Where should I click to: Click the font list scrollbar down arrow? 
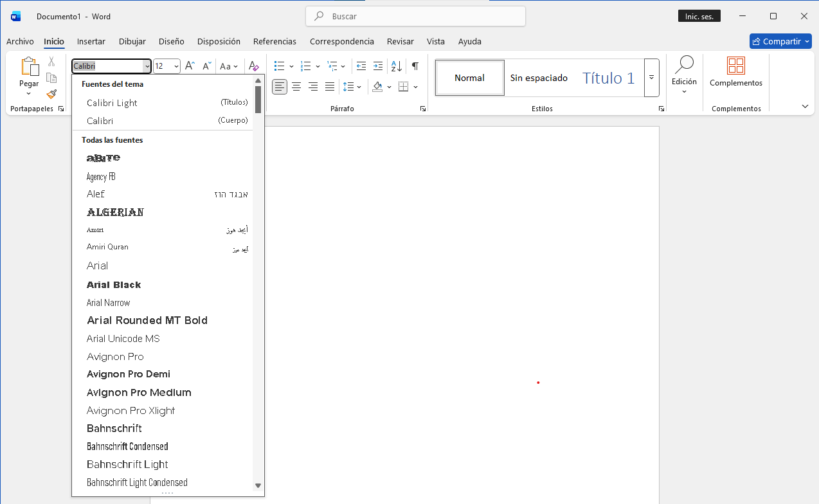point(258,486)
